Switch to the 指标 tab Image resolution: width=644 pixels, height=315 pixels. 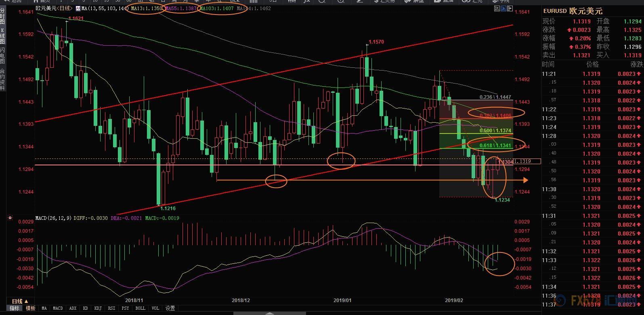pos(14,308)
